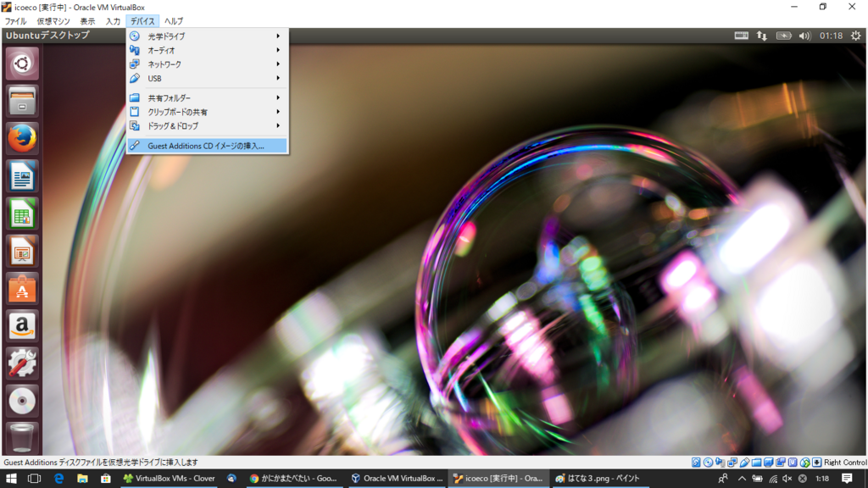Click the optical disc status bar icon
The height and width of the screenshot is (488, 868).
pyautogui.click(x=708, y=463)
